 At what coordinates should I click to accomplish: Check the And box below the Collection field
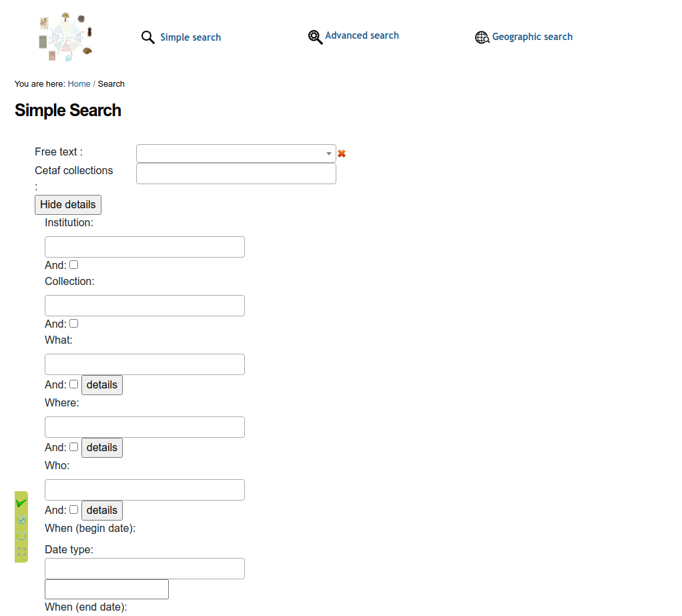pyautogui.click(x=73, y=323)
